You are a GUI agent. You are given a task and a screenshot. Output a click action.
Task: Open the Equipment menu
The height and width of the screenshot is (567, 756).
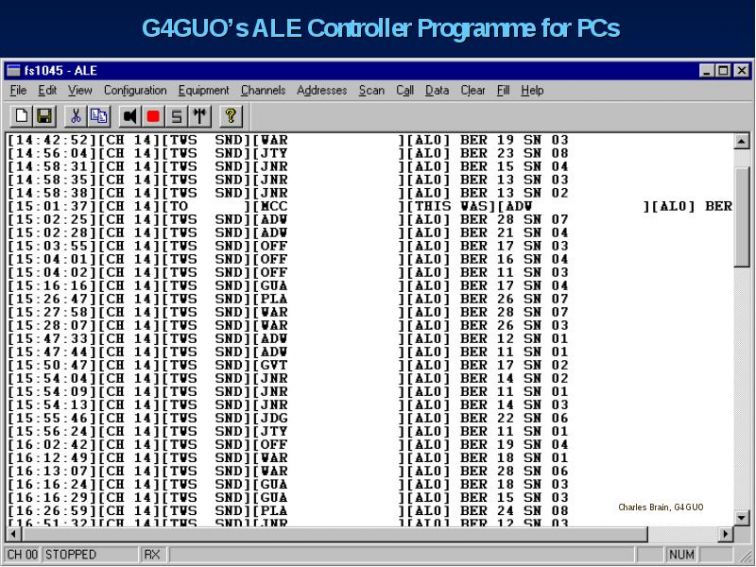(x=203, y=90)
